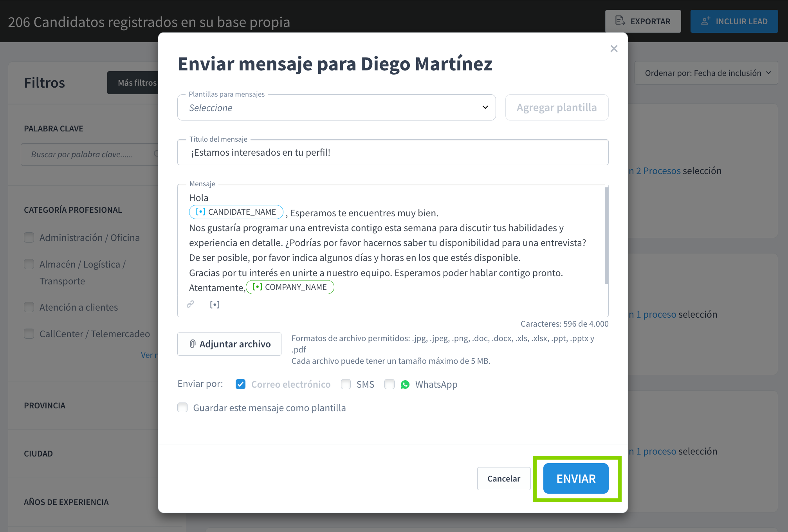Click the WhatsApp logo icon
This screenshot has width=788, height=532.
[405, 384]
